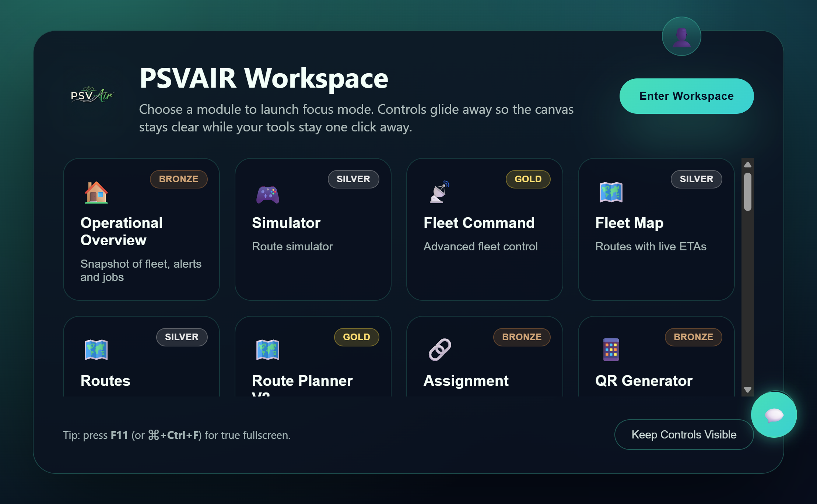Click the SILVER badge on Simulator

[x=353, y=179]
